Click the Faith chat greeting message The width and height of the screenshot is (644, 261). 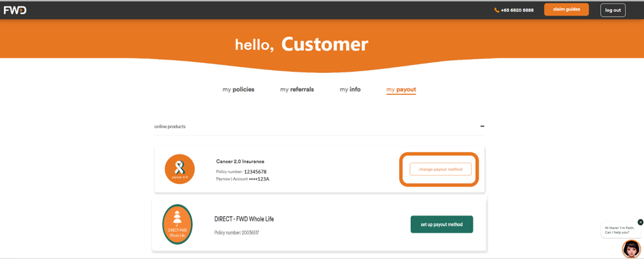coord(619,230)
